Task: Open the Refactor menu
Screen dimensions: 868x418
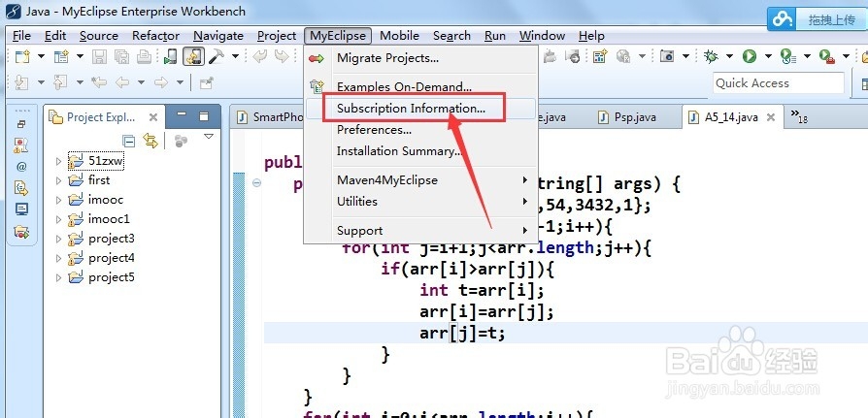Action: click(x=155, y=36)
